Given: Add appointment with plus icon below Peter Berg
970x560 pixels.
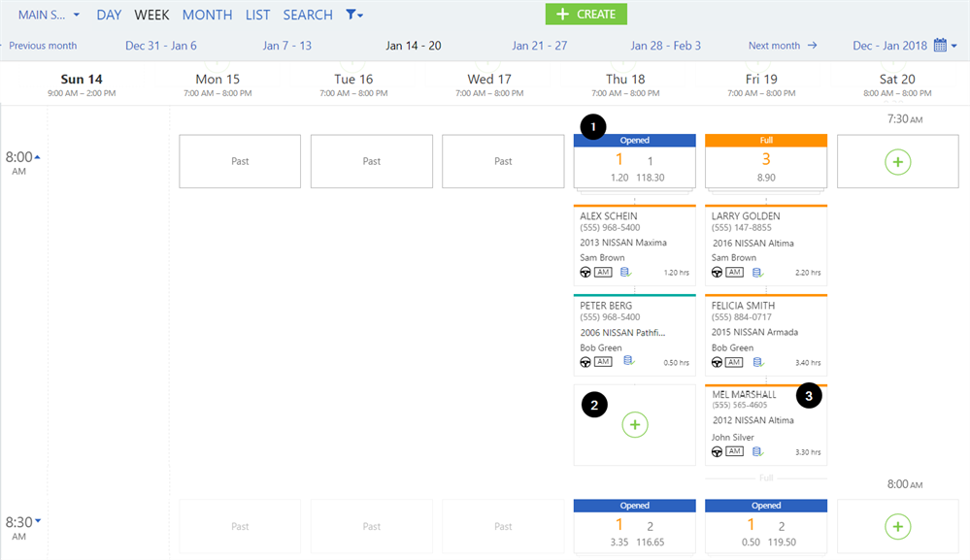Looking at the screenshot, I should click(x=634, y=424).
